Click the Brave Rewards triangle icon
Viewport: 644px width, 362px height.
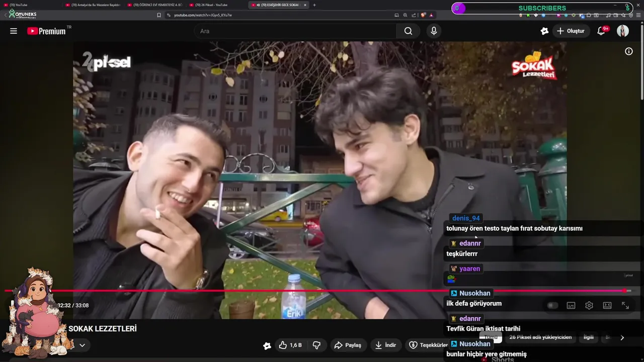pyautogui.click(x=431, y=15)
